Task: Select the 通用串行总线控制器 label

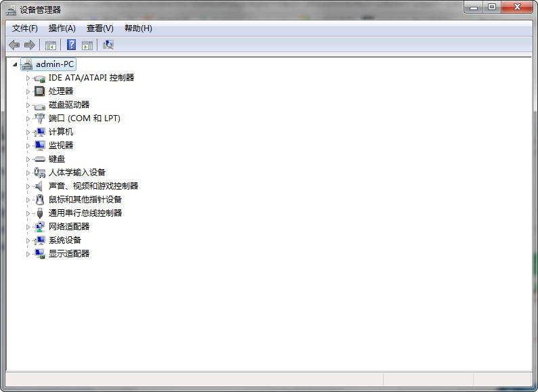Action: click(x=85, y=213)
